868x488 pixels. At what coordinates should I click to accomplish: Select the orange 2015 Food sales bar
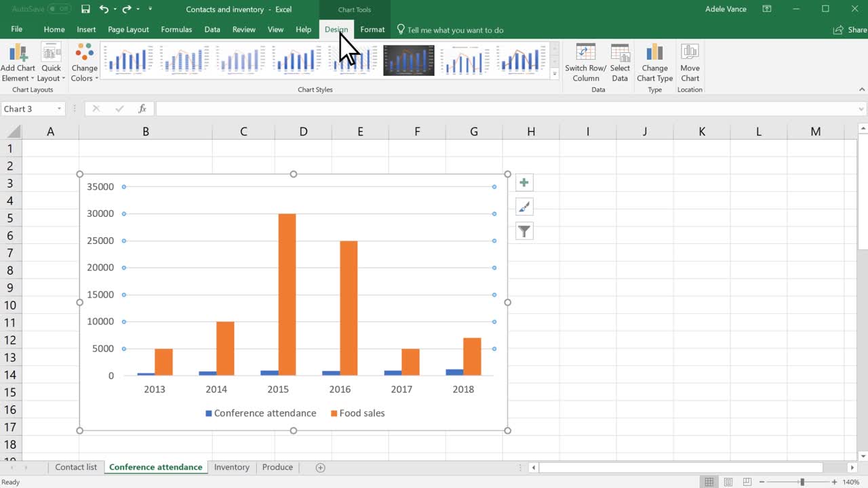pyautogui.click(x=287, y=295)
